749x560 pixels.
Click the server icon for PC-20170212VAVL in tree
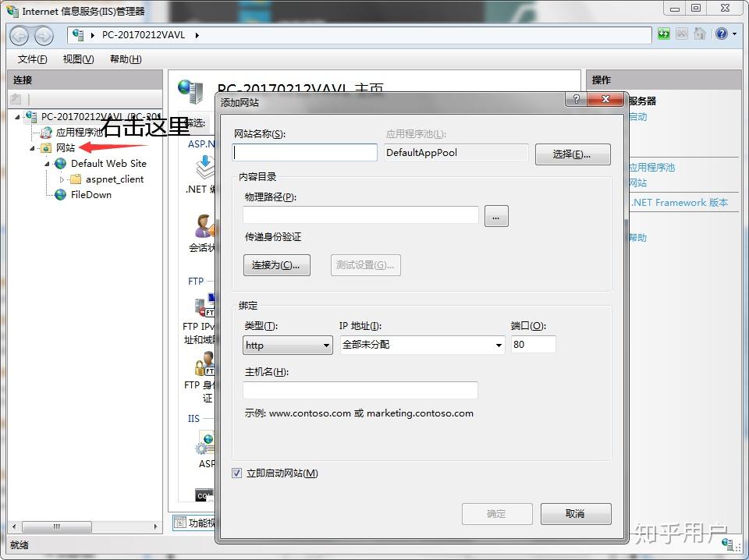31,116
